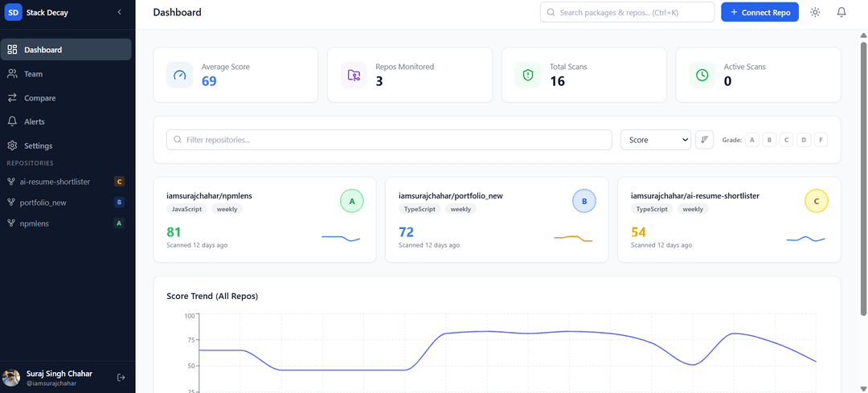The width and height of the screenshot is (868, 393).
Task: Toggle the sort direction button
Action: tap(704, 140)
